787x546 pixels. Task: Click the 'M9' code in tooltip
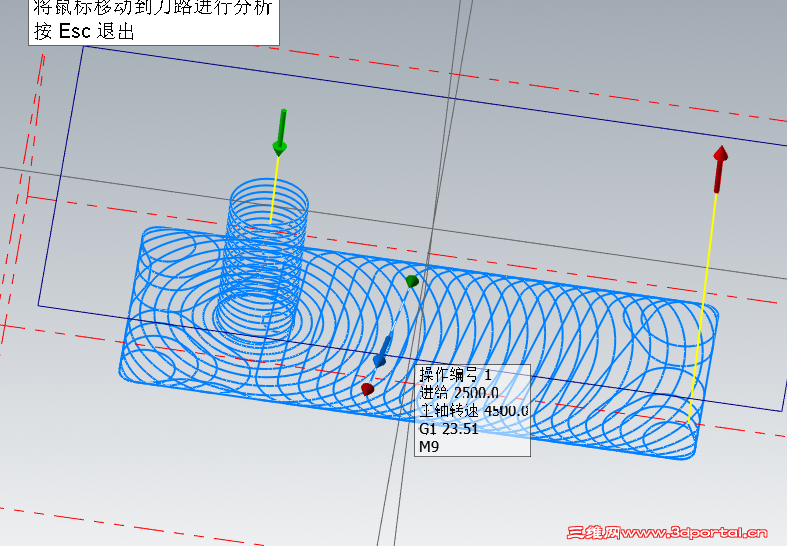429,446
